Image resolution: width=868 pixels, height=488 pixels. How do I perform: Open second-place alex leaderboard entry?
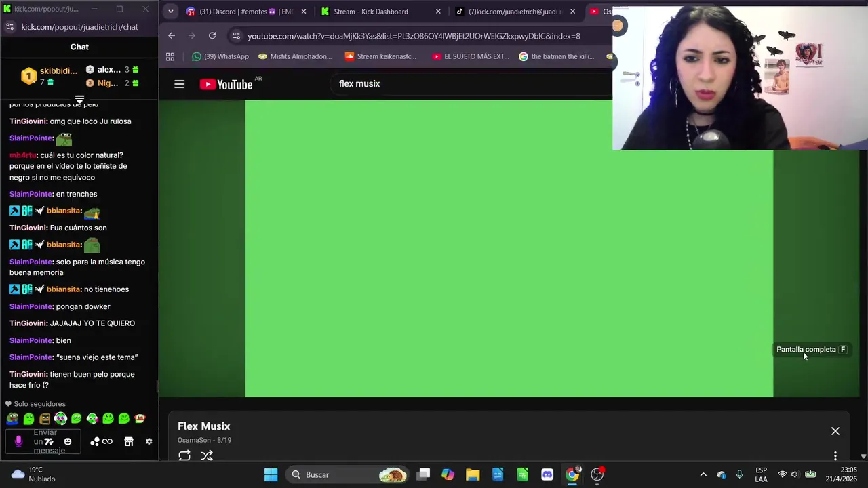pyautogui.click(x=112, y=70)
